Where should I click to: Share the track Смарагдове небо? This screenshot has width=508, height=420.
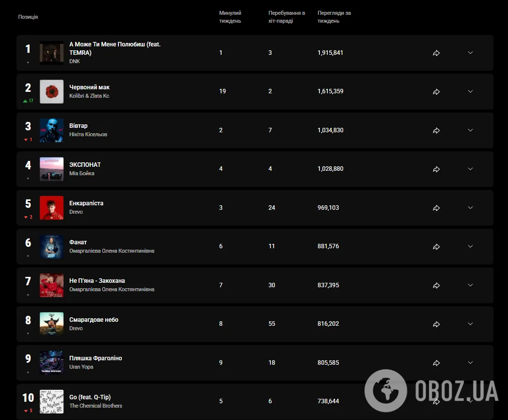pyautogui.click(x=436, y=324)
